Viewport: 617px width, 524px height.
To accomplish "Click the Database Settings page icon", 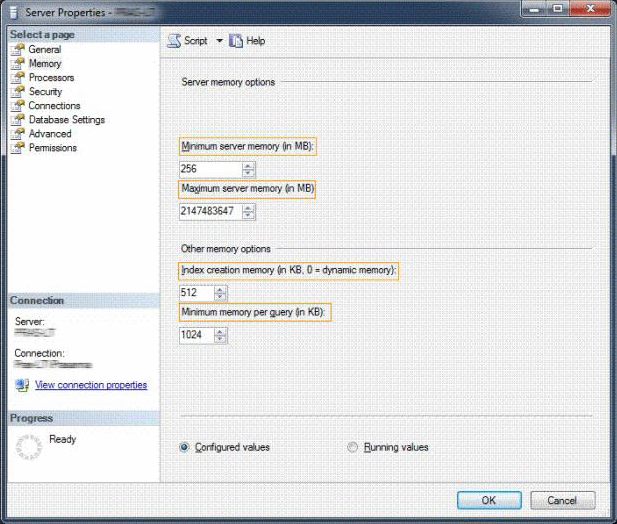I will (17, 119).
